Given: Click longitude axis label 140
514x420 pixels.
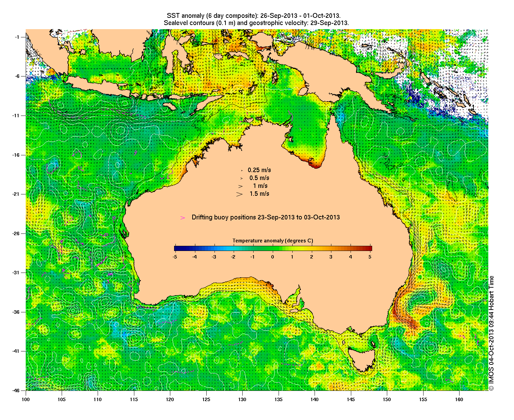Looking at the screenshot, I should tap(315, 399).
